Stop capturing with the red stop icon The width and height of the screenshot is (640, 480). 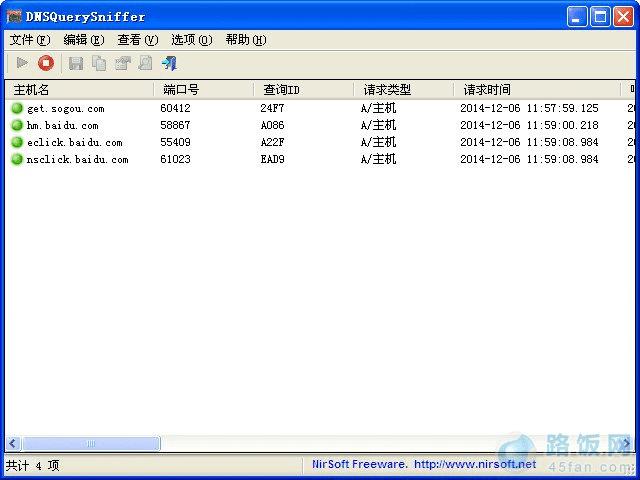pos(46,63)
